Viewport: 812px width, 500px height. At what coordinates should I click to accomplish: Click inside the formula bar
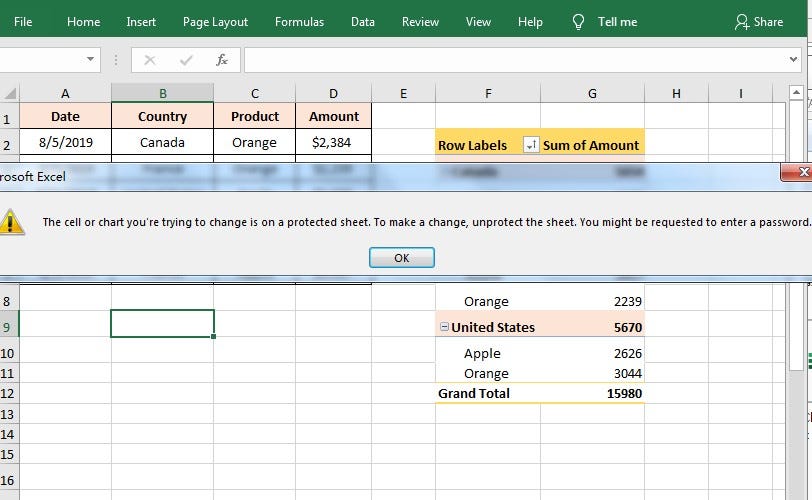pos(514,60)
